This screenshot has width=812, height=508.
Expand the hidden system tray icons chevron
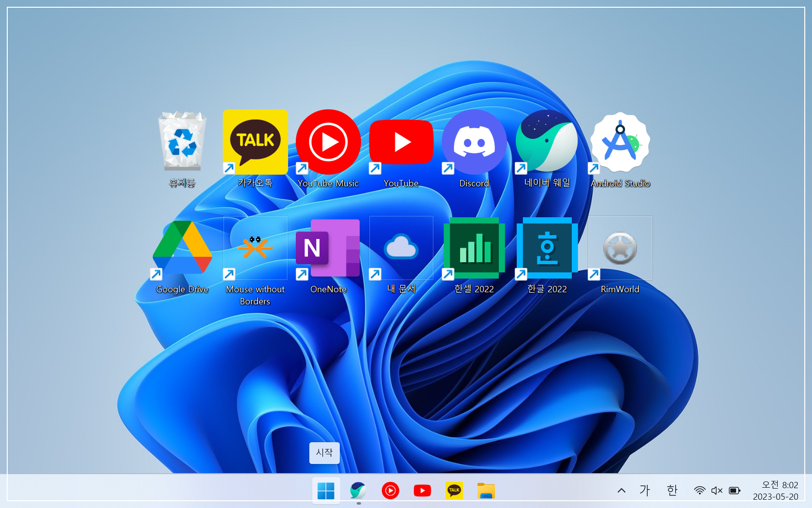pos(622,491)
